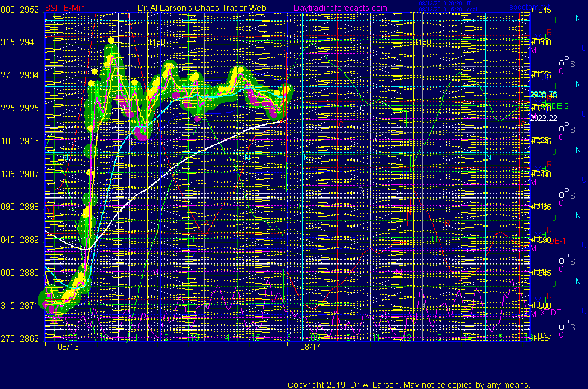Click the 2922.22 price readout
The width and height of the screenshot is (588, 389).
click(x=542, y=117)
